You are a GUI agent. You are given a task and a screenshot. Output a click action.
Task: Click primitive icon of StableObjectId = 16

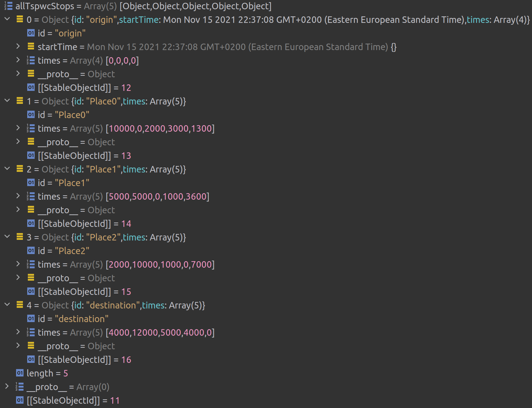click(31, 359)
